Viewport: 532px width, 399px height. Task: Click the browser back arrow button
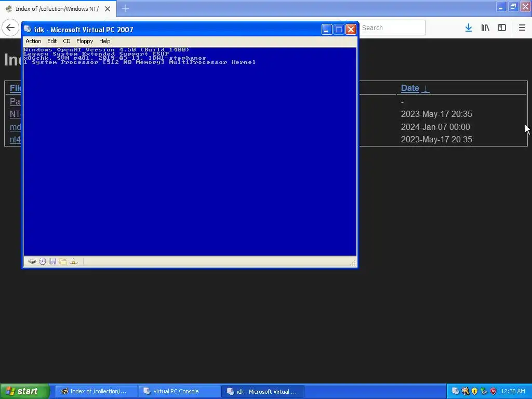[10, 28]
